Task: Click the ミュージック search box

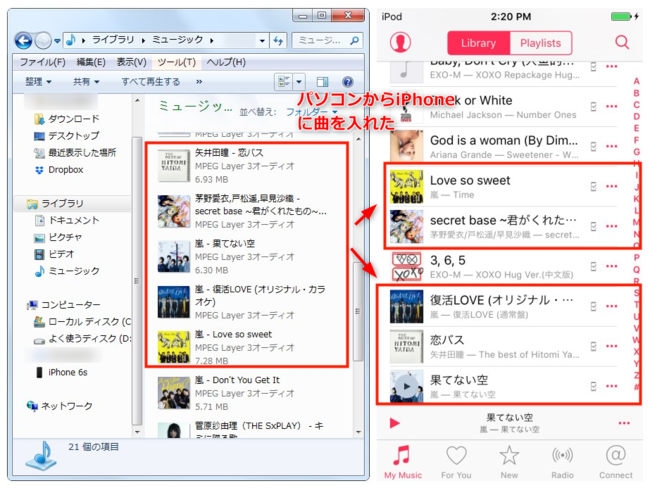Action: coord(327,41)
